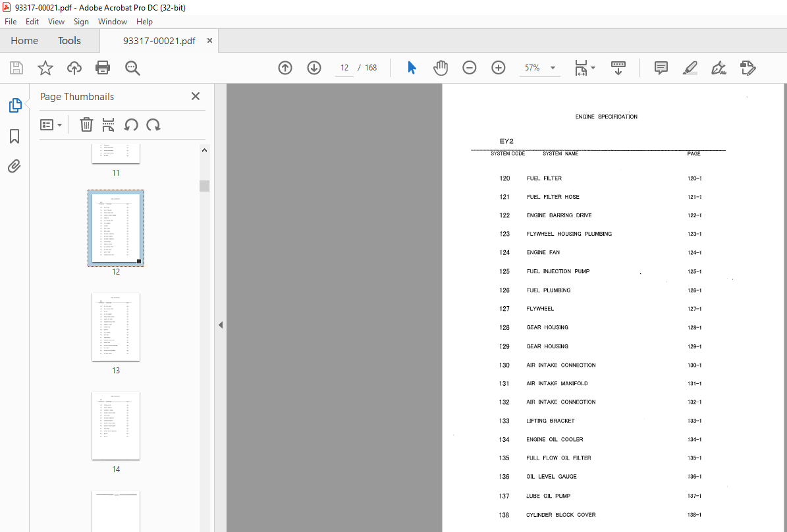This screenshot has height=532, width=787.
Task: Bookmark file with the star icon
Action: 45,68
